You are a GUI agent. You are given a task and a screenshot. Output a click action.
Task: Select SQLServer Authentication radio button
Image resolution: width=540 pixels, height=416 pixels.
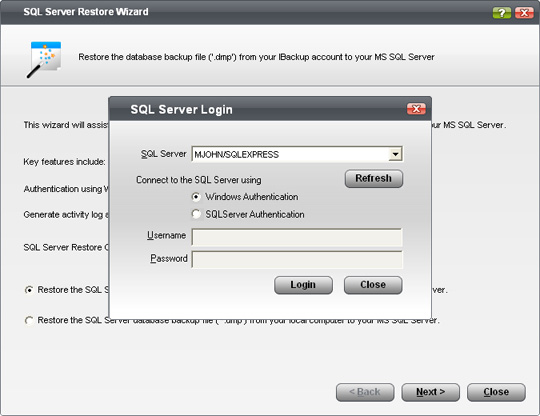pyautogui.click(x=196, y=214)
